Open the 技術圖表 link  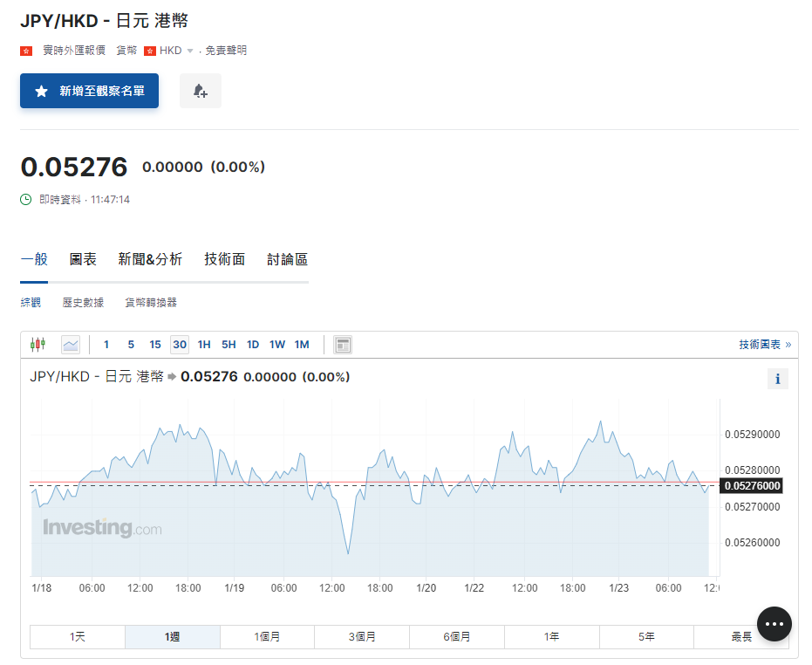(x=764, y=345)
